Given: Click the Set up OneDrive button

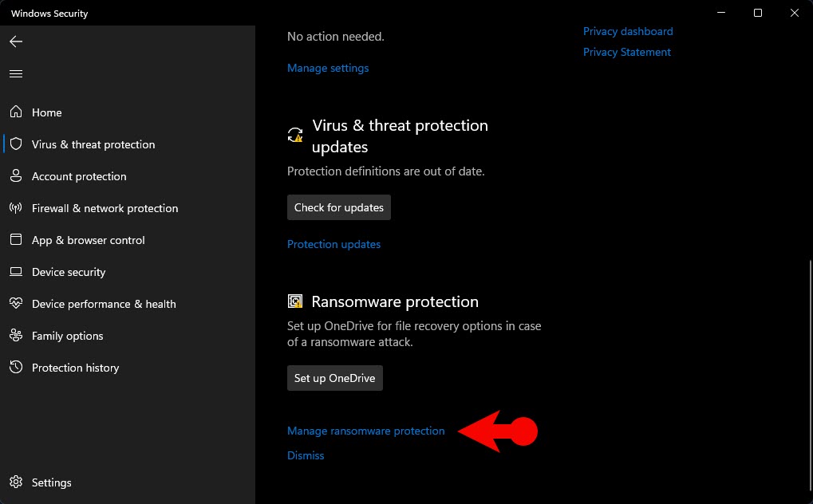Looking at the screenshot, I should 335,378.
